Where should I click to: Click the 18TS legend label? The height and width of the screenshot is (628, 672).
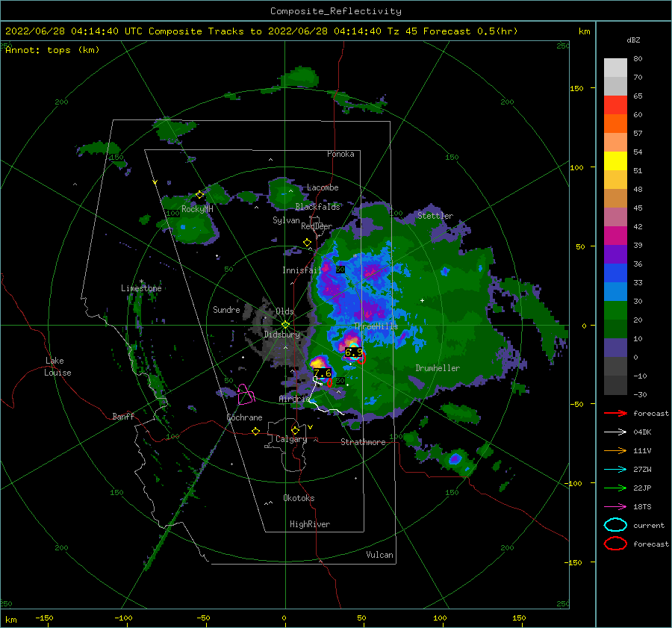click(642, 507)
